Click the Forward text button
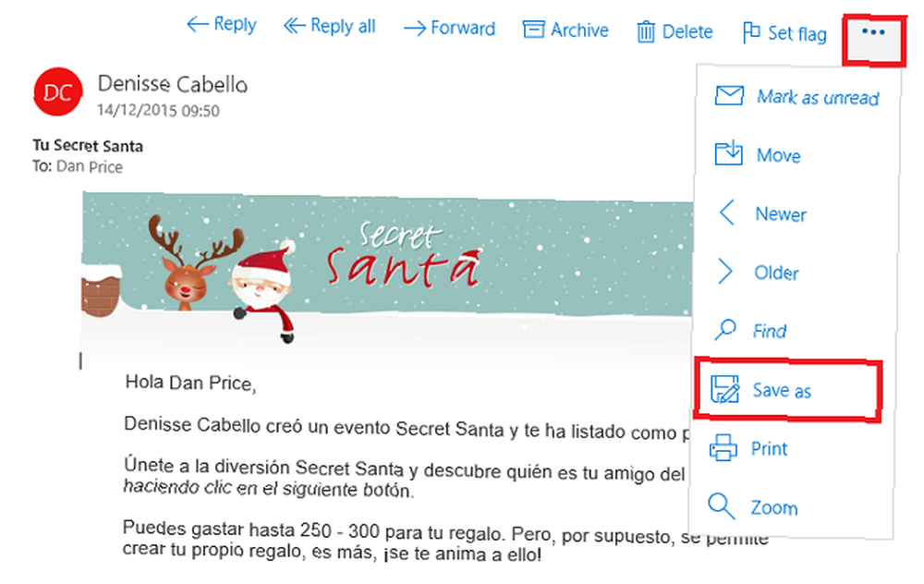Image resolution: width=924 pixels, height=584 pixels. [463, 28]
